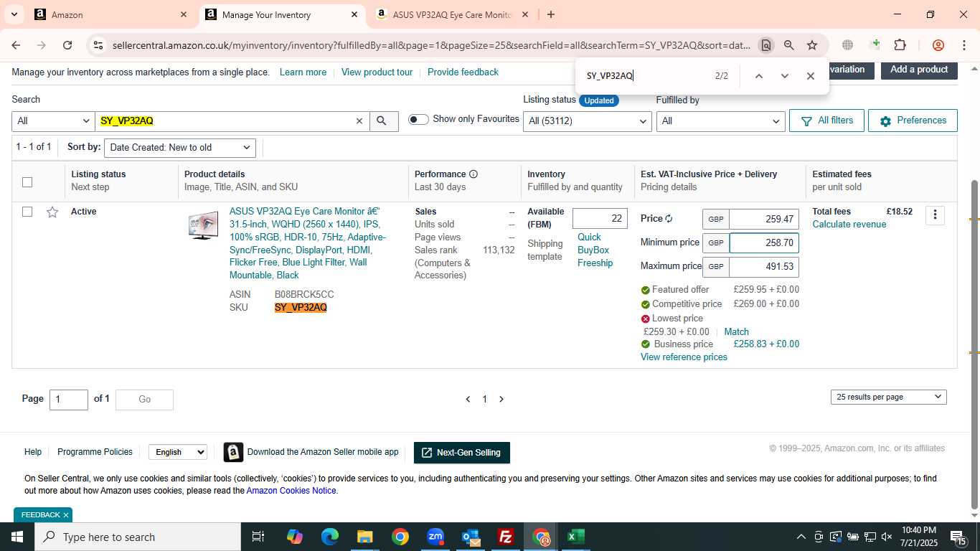Go back to the previous page
Viewport: 980px width, 551px height.
(x=16, y=45)
